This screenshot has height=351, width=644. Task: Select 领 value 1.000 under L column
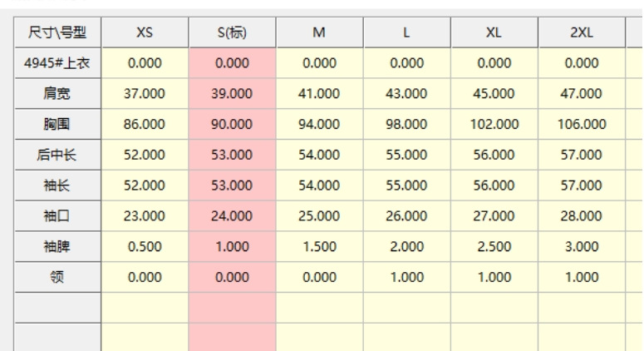pos(406,277)
